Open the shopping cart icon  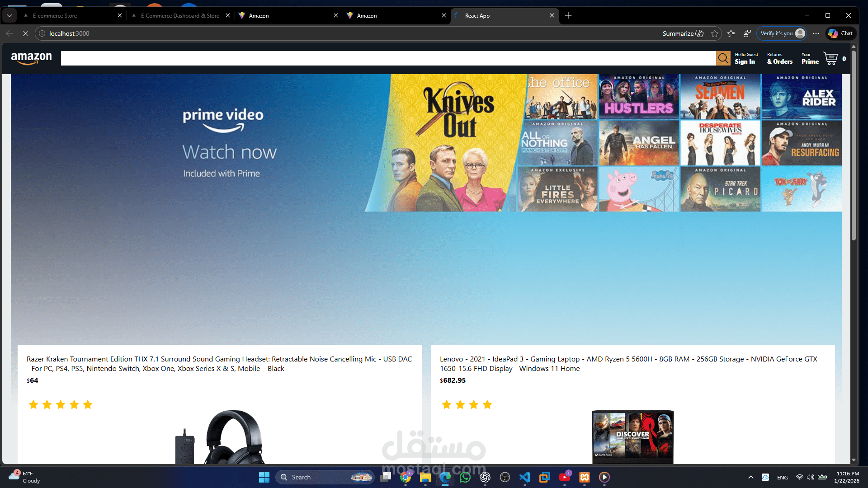pyautogui.click(x=830, y=58)
